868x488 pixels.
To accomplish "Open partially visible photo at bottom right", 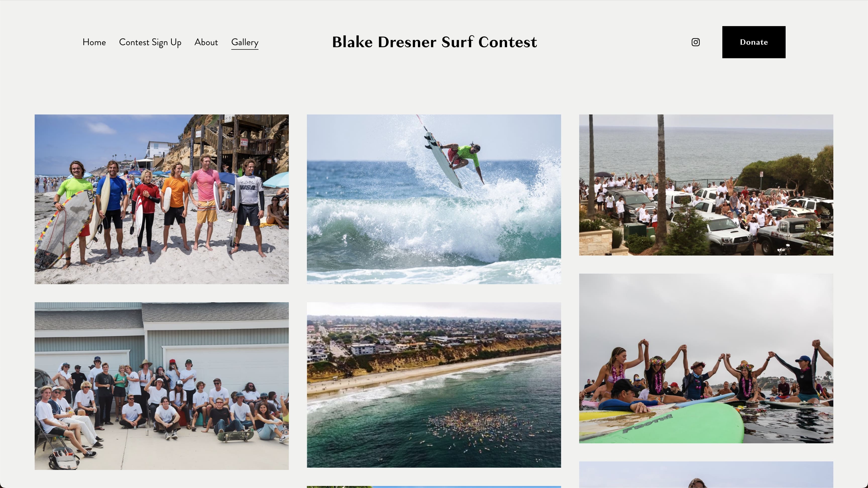I will (x=706, y=475).
